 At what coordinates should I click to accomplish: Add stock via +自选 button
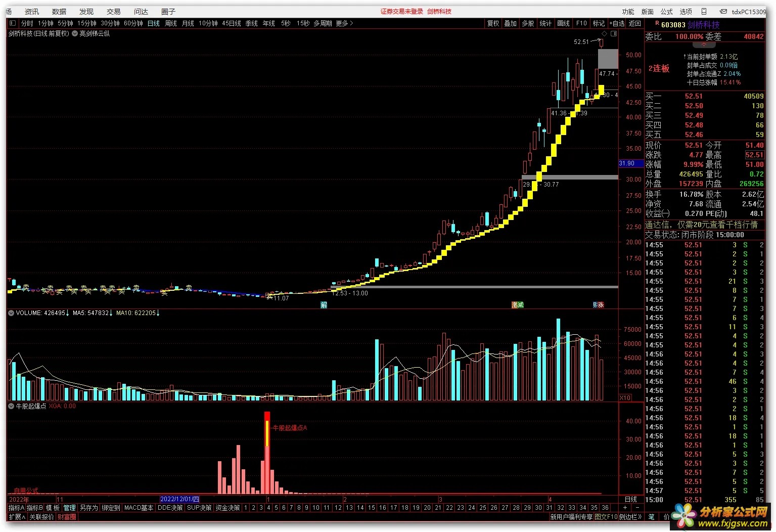(x=617, y=23)
